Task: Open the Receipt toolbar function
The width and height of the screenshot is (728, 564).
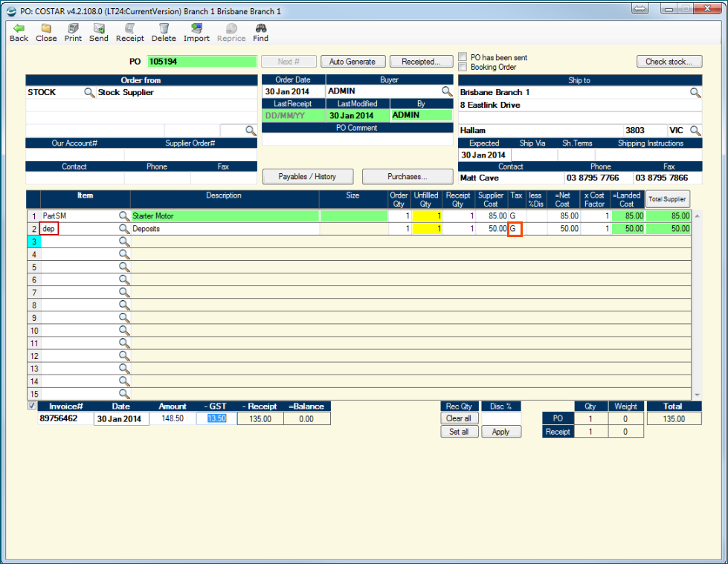Action: [129, 33]
